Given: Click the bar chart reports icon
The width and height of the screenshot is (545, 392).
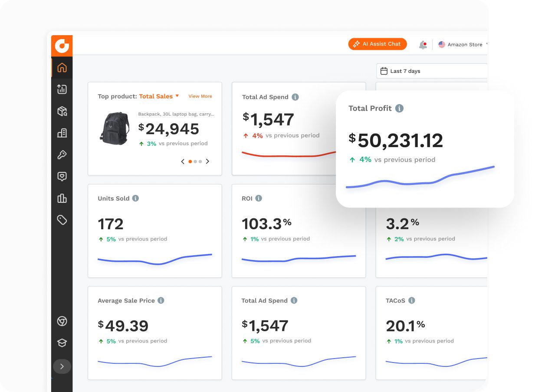Looking at the screenshot, I should point(62,198).
